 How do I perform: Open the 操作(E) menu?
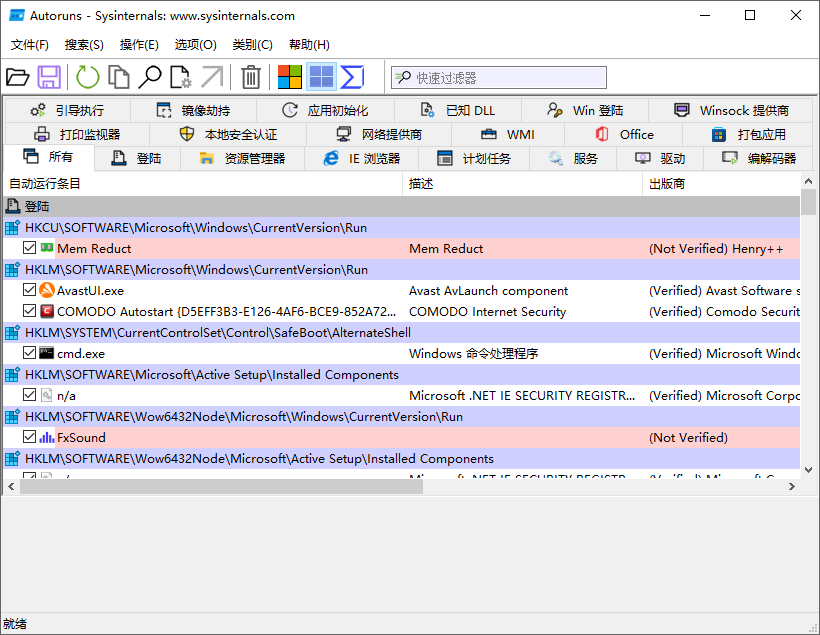pyautogui.click(x=139, y=45)
